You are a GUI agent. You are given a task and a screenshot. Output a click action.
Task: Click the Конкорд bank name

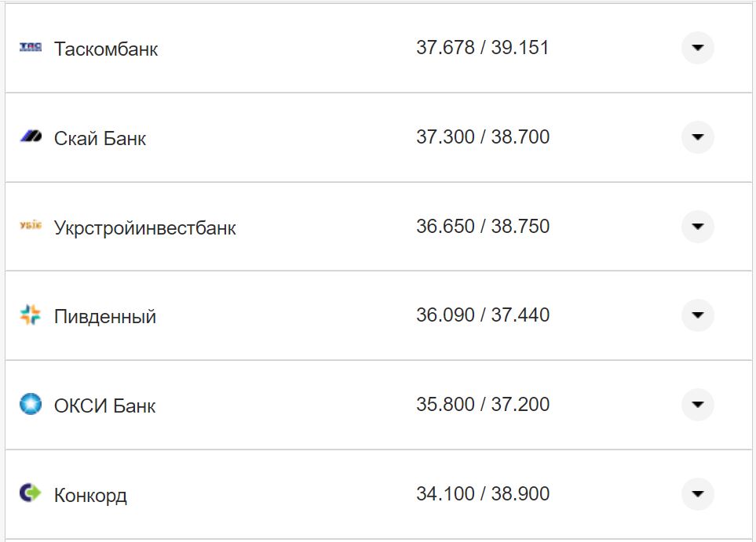click(x=89, y=493)
